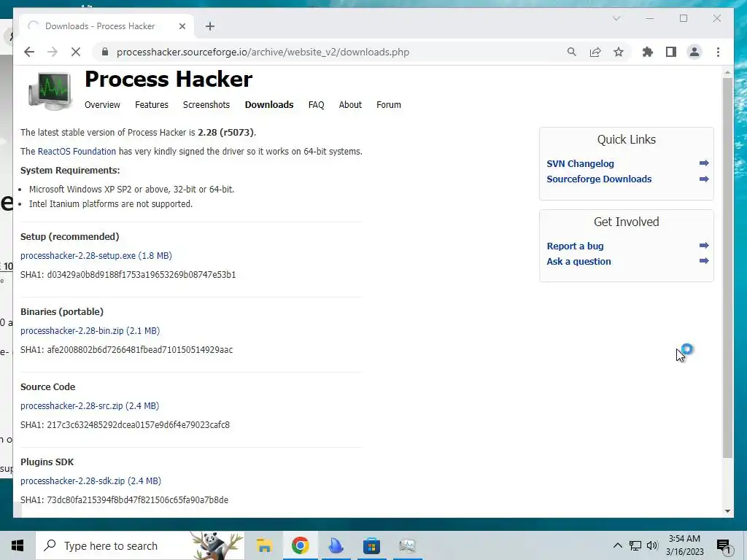Open the magnifier zoom icon in address bar
This screenshot has width=747, height=560.
pyautogui.click(x=572, y=52)
